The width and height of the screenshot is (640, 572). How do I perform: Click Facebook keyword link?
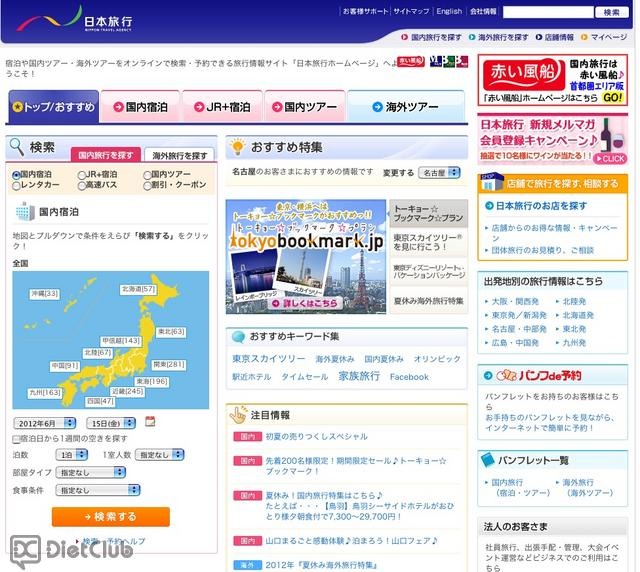409,377
